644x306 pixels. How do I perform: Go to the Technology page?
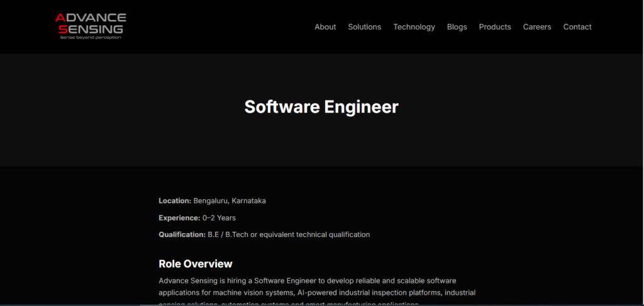414,26
